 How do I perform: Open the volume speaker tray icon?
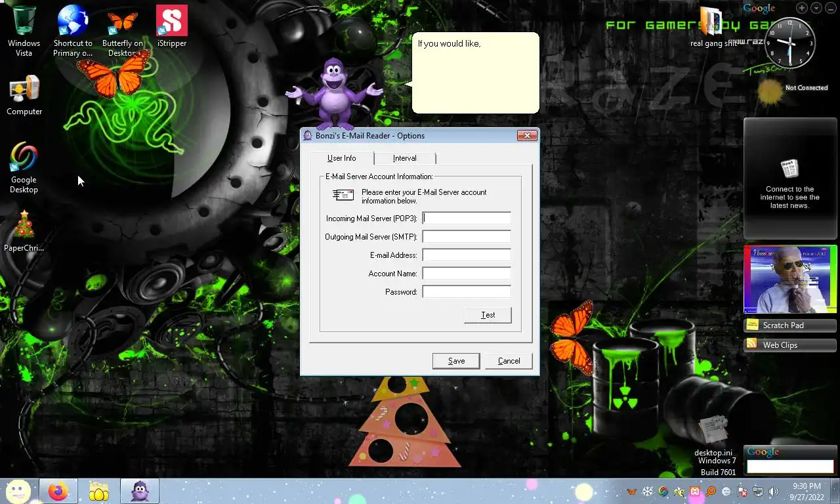click(774, 492)
